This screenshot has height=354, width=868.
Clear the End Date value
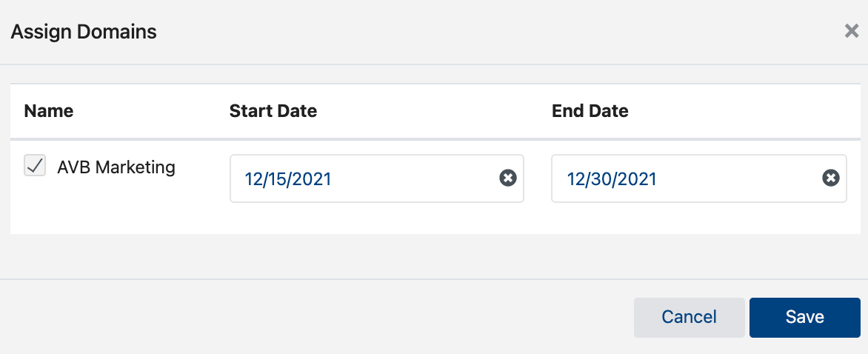click(x=831, y=178)
